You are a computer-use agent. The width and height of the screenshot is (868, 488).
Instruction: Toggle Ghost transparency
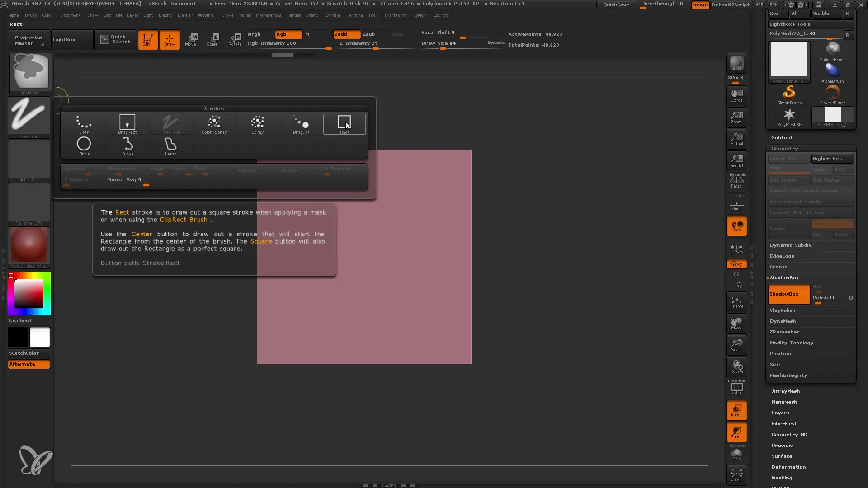[736, 432]
